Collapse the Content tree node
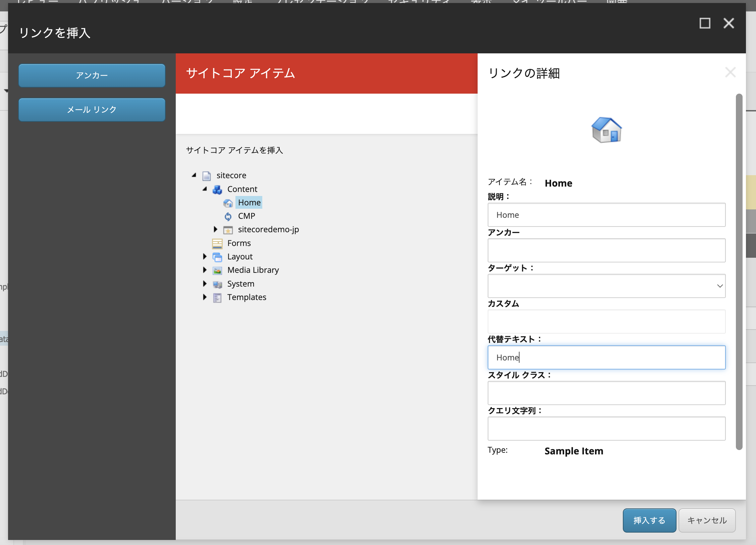The image size is (756, 545). pos(205,189)
